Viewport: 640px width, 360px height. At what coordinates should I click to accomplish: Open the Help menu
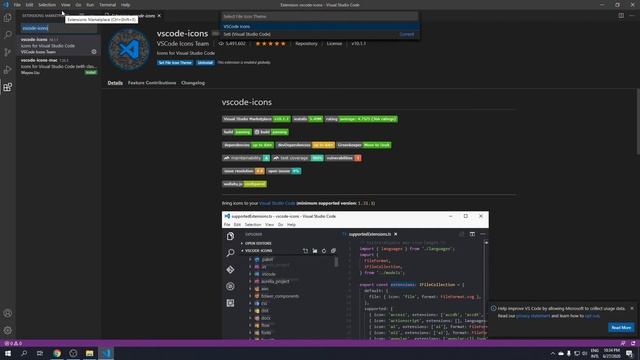pos(125,5)
